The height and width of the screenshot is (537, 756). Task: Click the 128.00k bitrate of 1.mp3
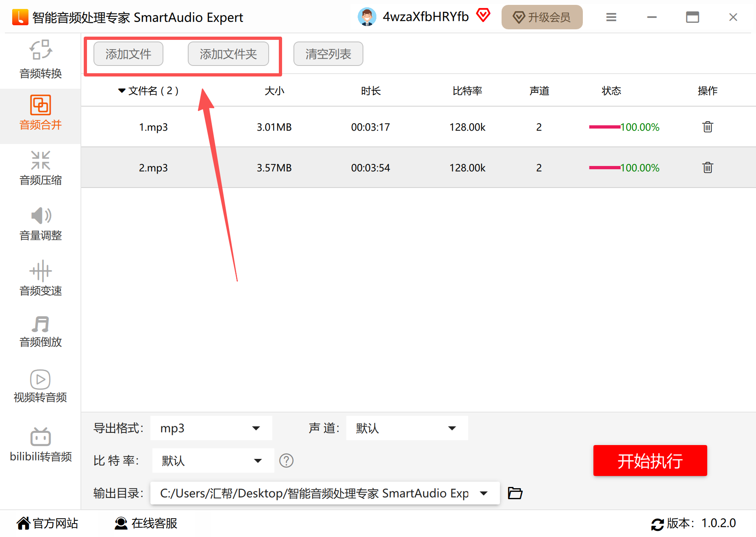pos(467,127)
